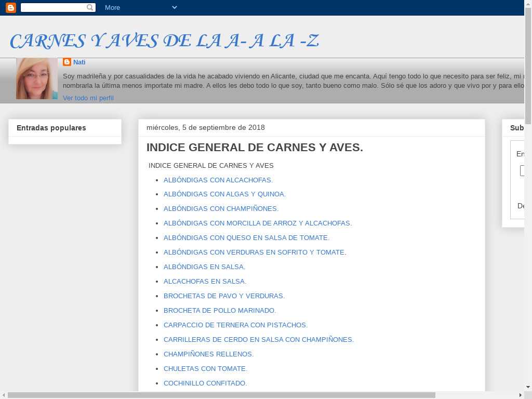Open recipe ALBÓNDIGAS CON ALGAS Y QUINOA

point(224,194)
